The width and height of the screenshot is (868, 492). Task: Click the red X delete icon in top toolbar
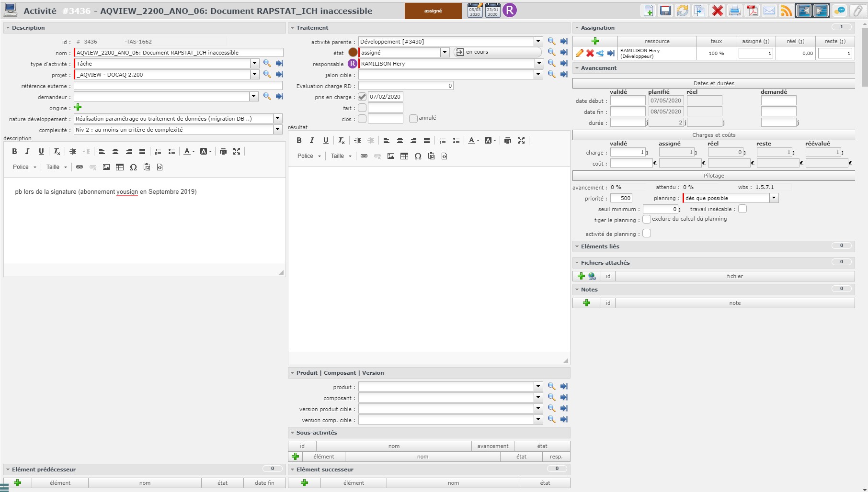coord(717,11)
